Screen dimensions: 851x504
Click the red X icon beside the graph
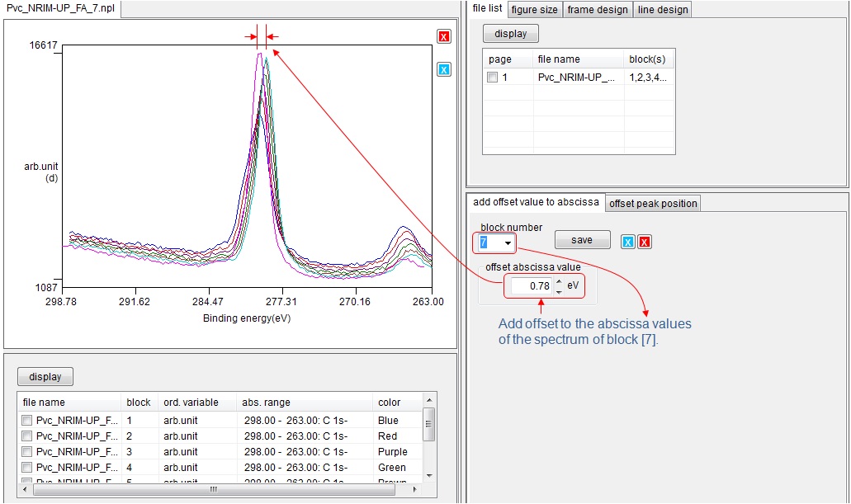444,37
